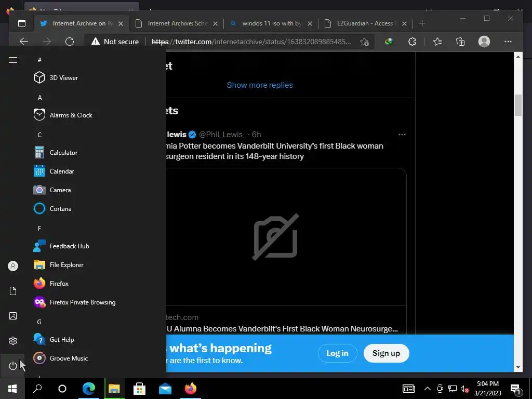Open Calculator in the app list
532x399 pixels.
(56, 153)
